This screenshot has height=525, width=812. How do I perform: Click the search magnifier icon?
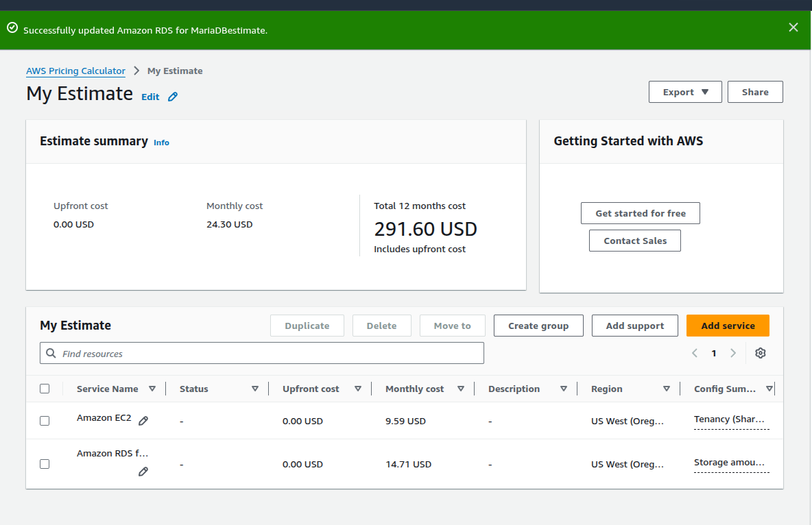(51, 353)
